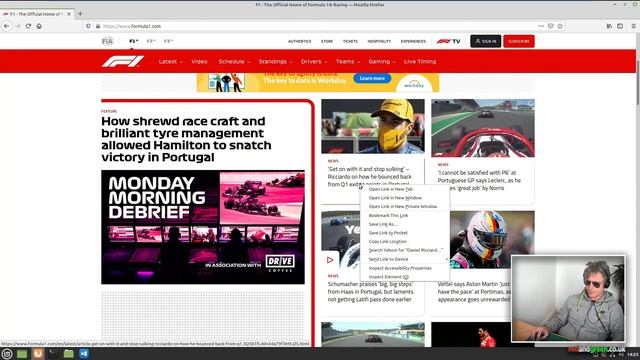The width and height of the screenshot is (640, 360).
Task: Save page with the Pocket icon
Action: pos(551,26)
